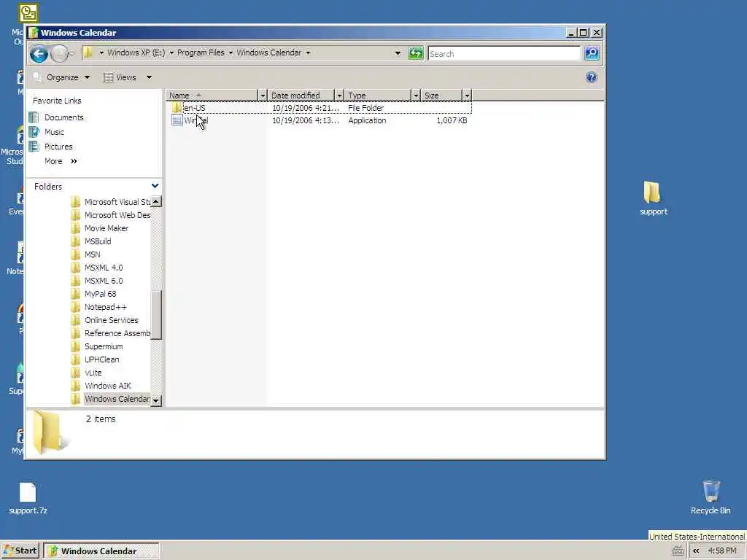Viewport: 747px width, 560px height.
Task: Select MSXML 4.0 folder in tree
Action: [x=104, y=268]
